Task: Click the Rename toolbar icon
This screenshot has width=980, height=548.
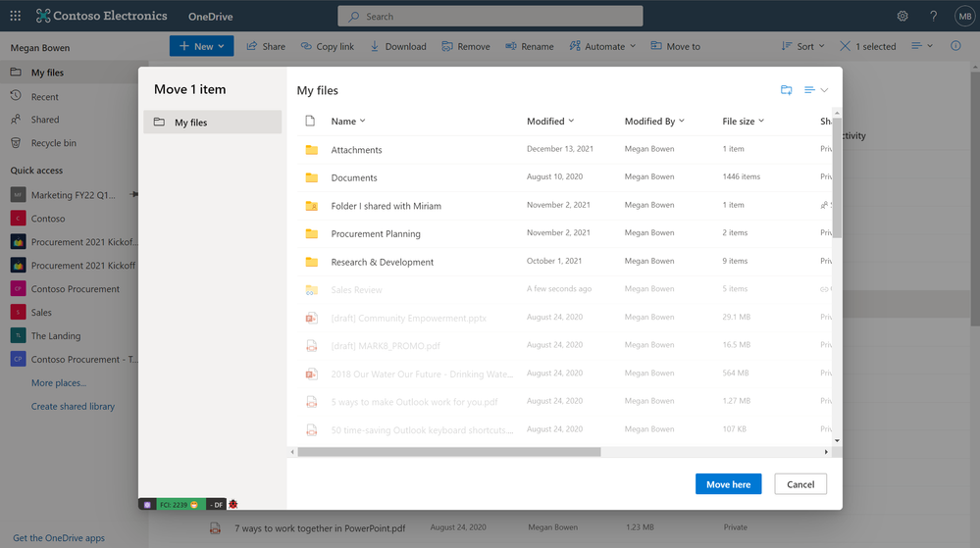Action: coord(511,46)
